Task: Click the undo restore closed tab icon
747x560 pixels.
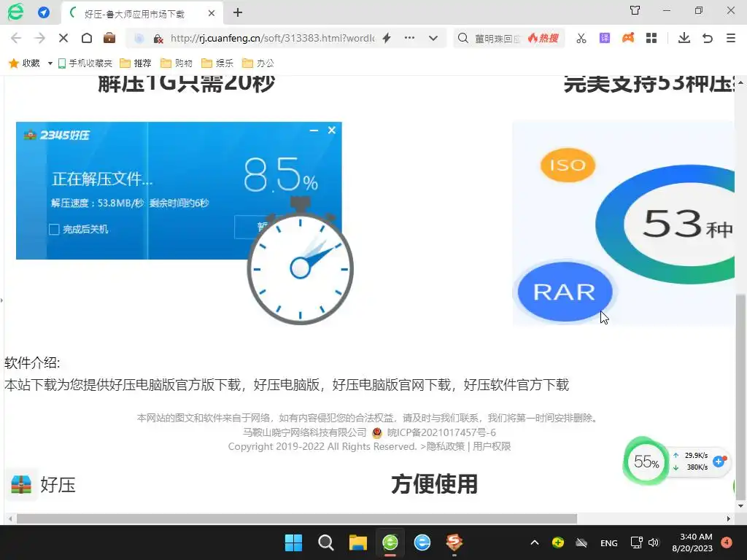Action: pos(708,38)
